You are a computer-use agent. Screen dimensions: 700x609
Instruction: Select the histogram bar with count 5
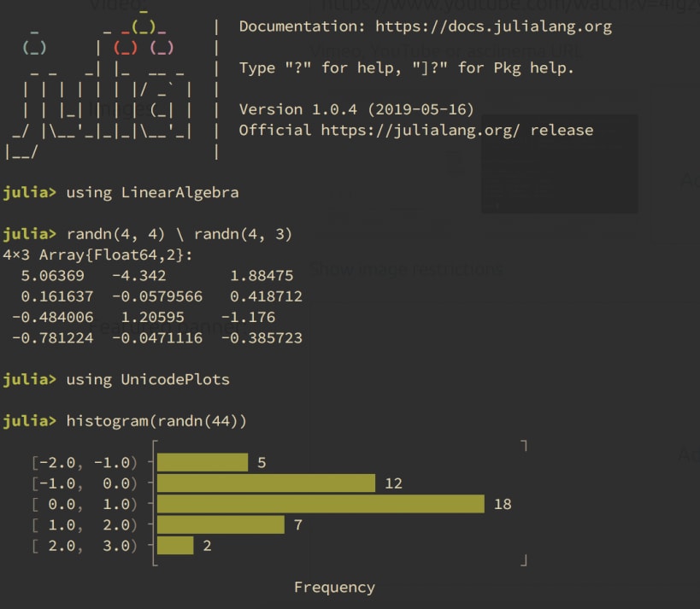[x=203, y=462]
